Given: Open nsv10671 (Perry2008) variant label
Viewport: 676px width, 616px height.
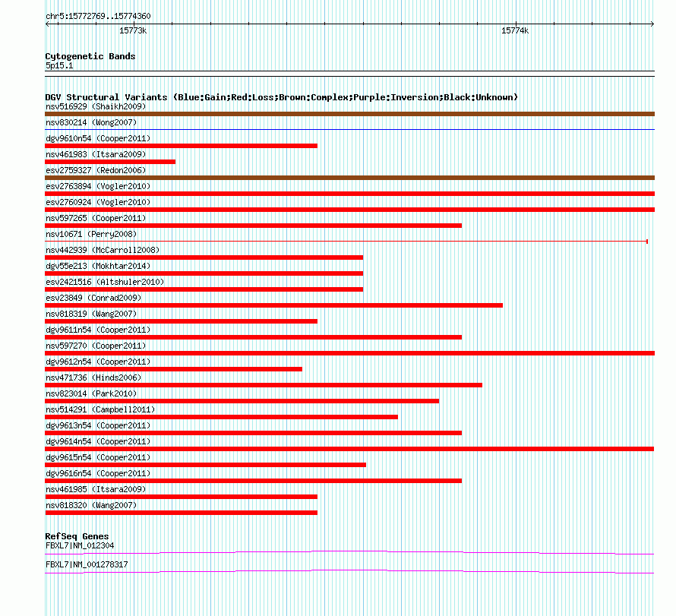Looking at the screenshot, I should pyautogui.click(x=91, y=234).
